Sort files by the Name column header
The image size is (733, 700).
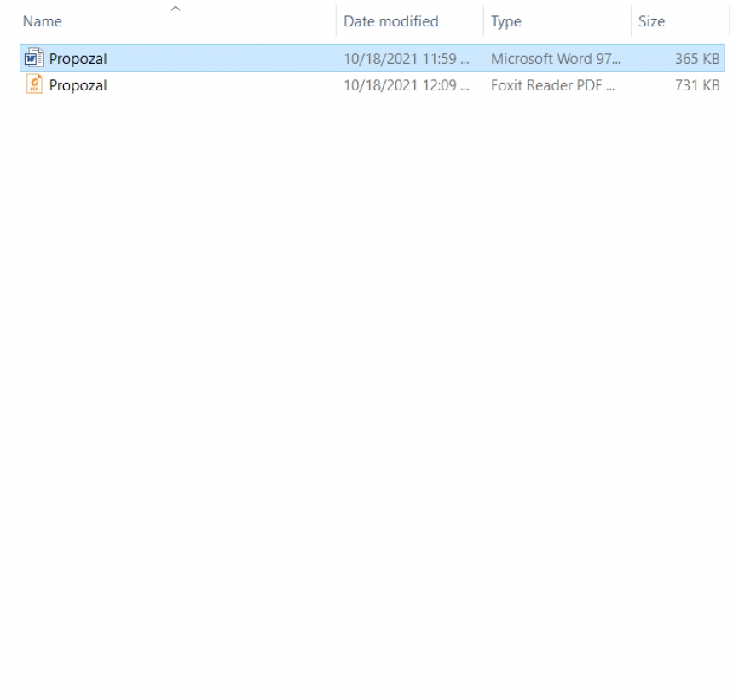click(x=43, y=21)
